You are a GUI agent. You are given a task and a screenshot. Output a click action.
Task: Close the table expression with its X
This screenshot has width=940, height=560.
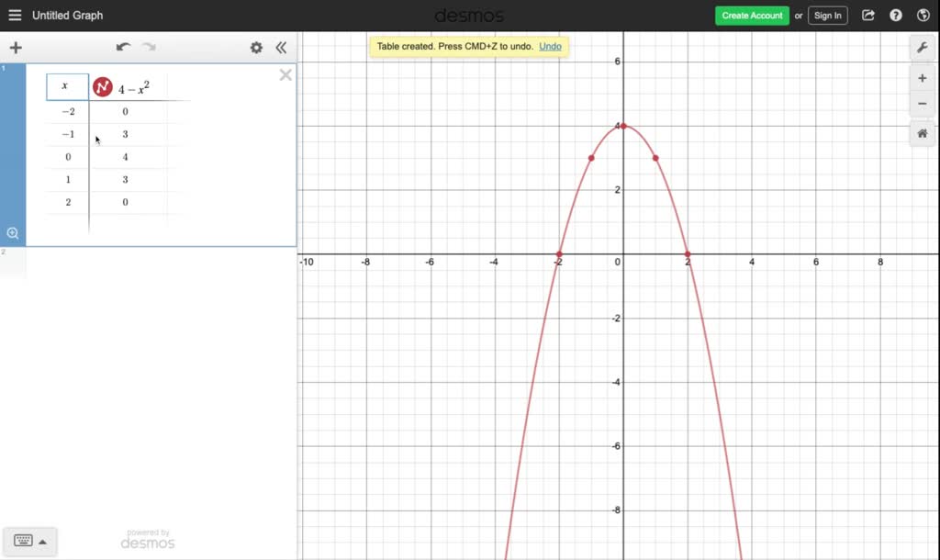[x=285, y=74]
